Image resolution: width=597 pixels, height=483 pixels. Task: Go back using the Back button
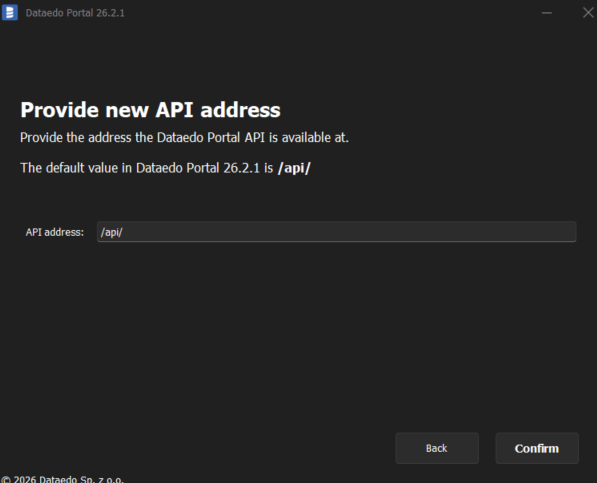tap(437, 448)
